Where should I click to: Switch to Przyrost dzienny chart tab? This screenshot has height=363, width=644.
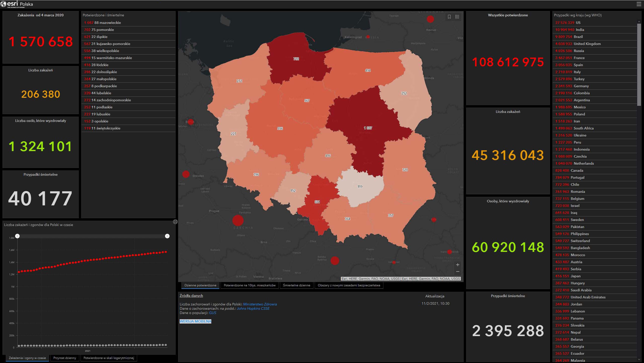pyautogui.click(x=65, y=358)
